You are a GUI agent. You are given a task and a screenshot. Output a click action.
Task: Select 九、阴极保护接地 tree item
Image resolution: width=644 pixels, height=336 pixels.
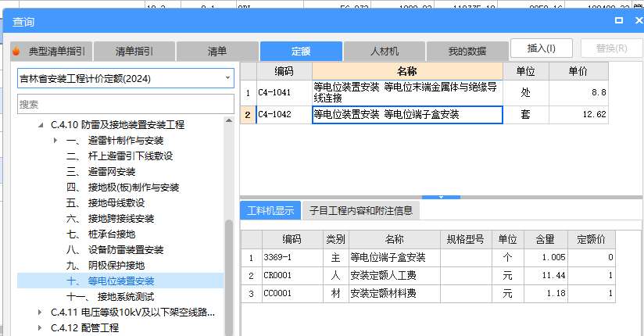click(x=106, y=266)
